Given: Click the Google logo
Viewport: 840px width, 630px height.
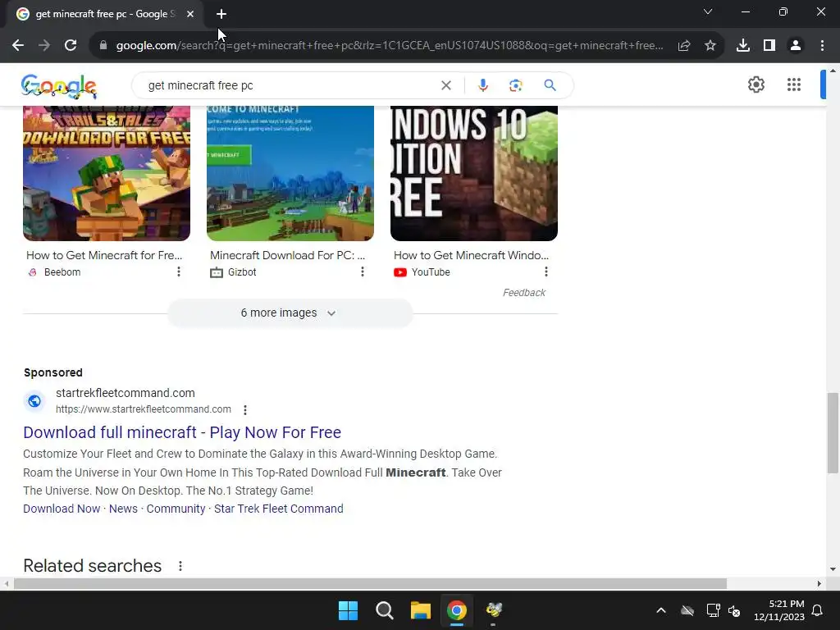Looking at the screenshot, I should (x=59, y=85).
